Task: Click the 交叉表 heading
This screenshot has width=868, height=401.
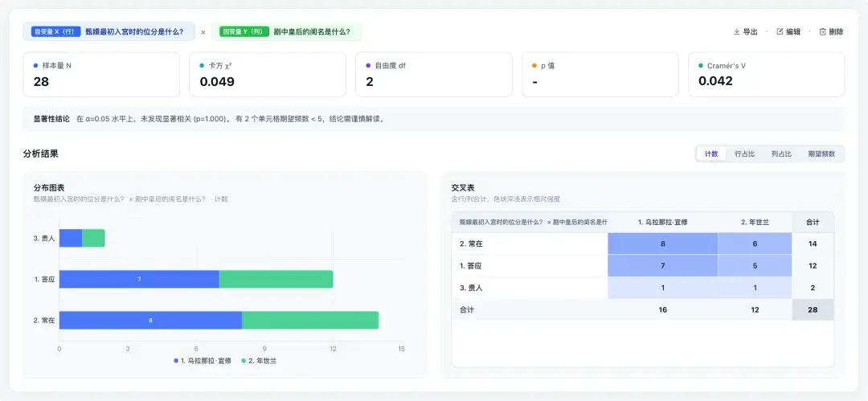Action: pyautogui.click(x=463, y=188)
